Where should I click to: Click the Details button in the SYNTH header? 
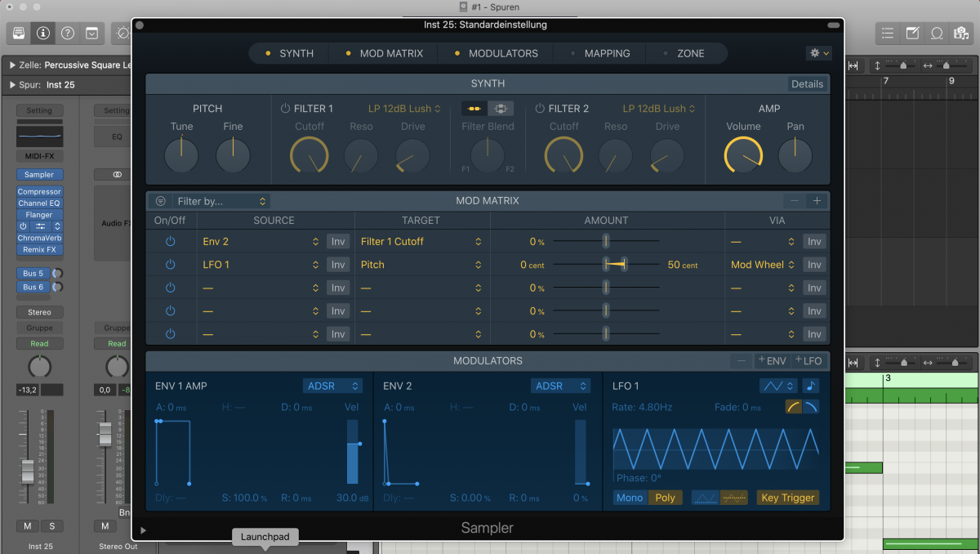807,83
